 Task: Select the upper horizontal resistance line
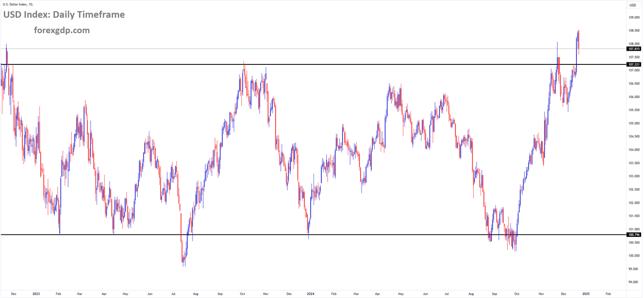pos(313,64)
